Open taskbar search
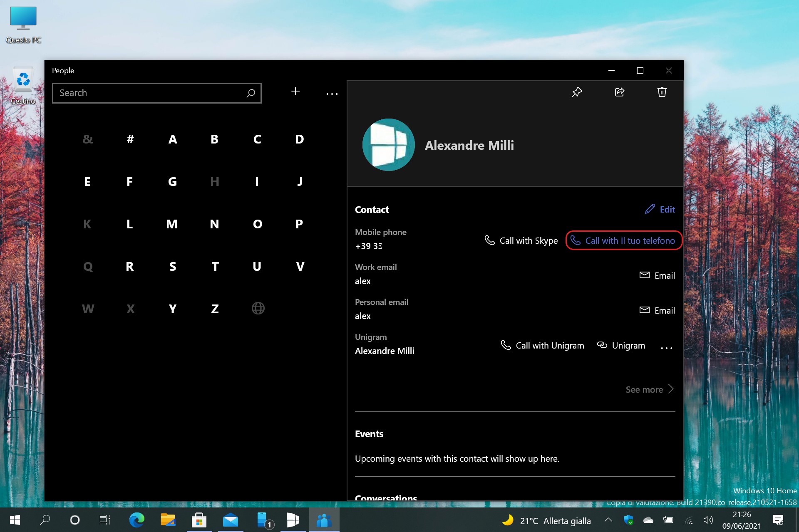 tap(45, 520)
